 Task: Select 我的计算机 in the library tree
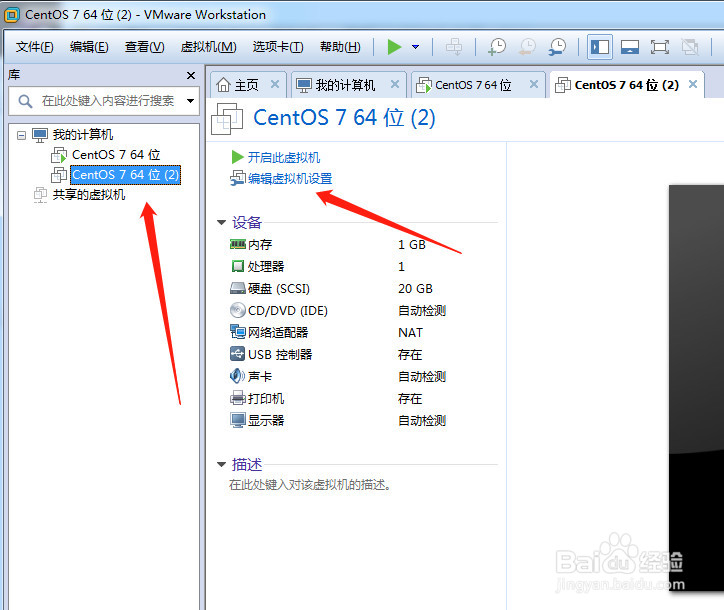pos(83,135)
